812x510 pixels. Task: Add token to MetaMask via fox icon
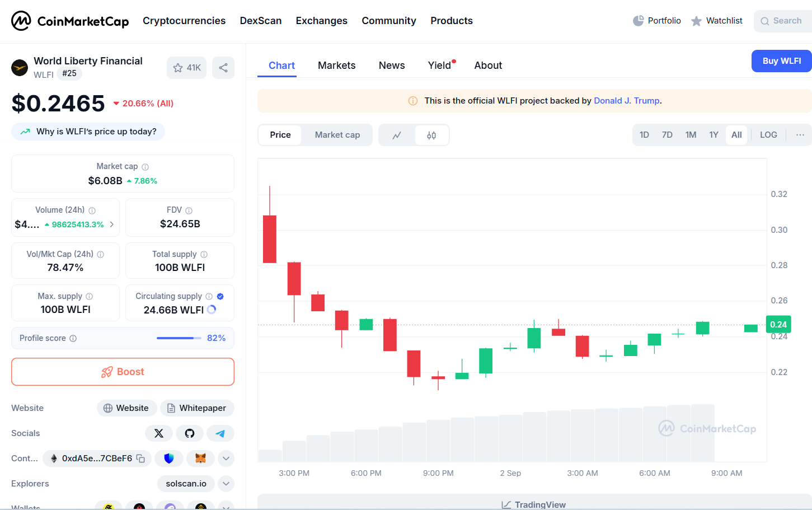[x=200, y=458]
